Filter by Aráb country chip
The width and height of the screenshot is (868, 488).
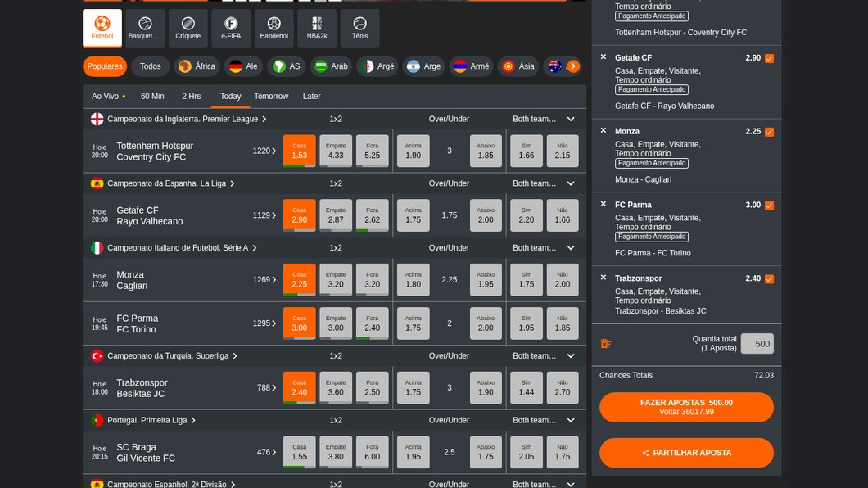pos(331,66)
